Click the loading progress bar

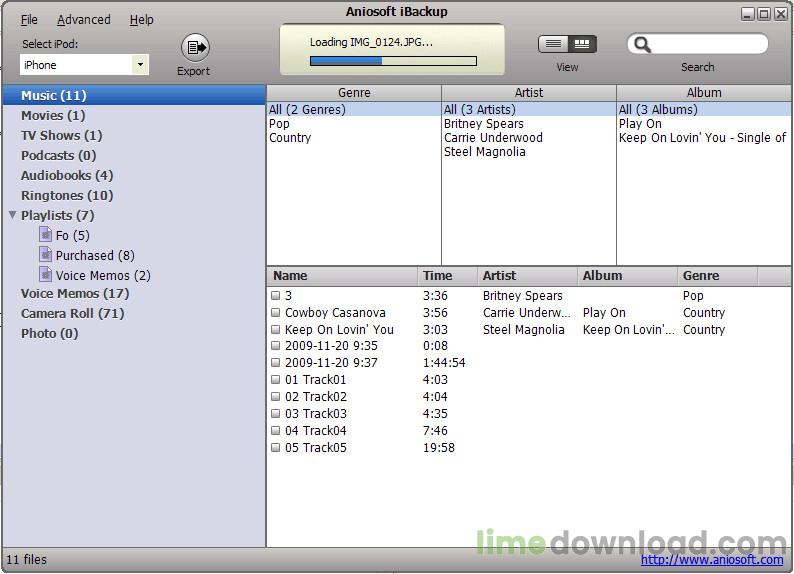(x=393, y=61)
